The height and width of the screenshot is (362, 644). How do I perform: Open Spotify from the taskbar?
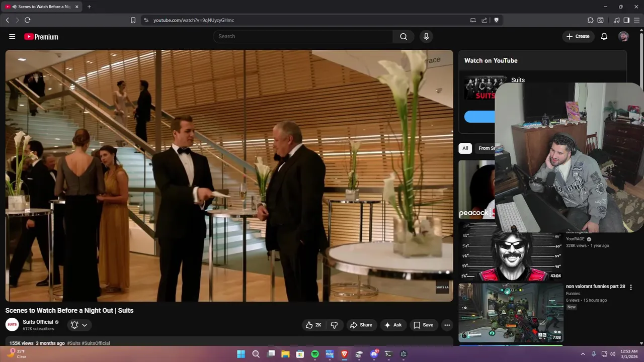point(315,354)
